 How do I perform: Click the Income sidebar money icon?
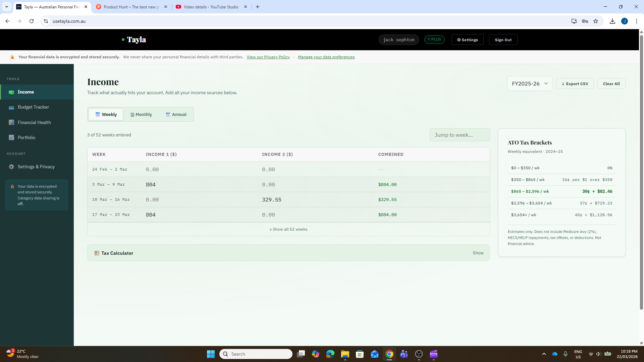11,92
